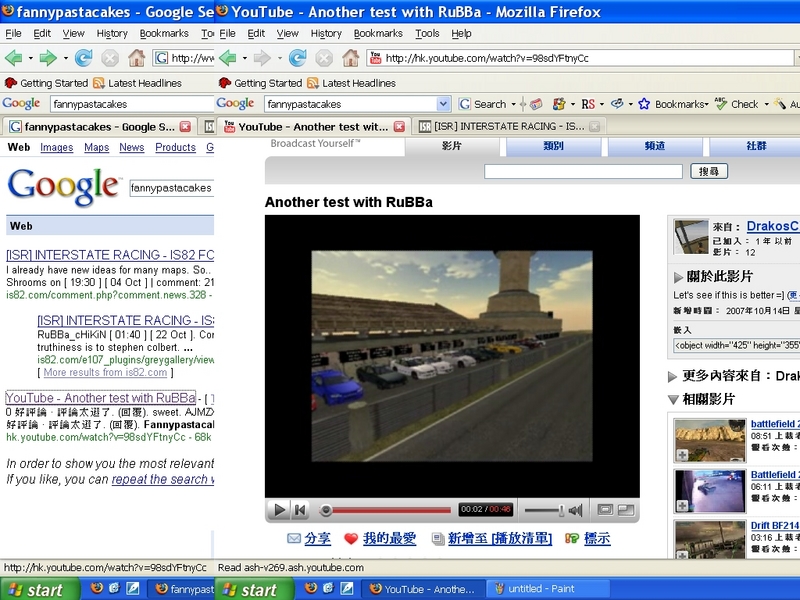800x600 pixels.
Task: Reload the Google search window page
Action: [84, 58]
